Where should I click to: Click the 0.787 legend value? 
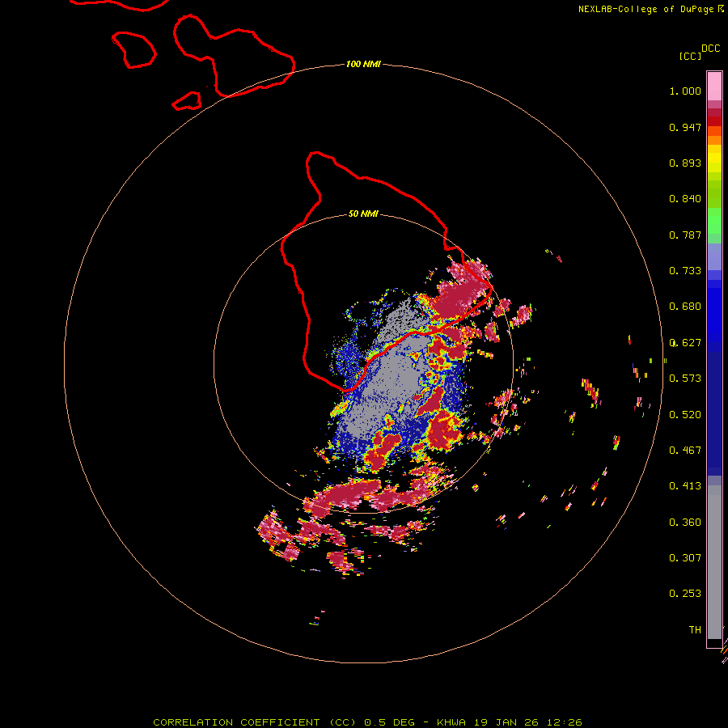click(x=685, y=235)
